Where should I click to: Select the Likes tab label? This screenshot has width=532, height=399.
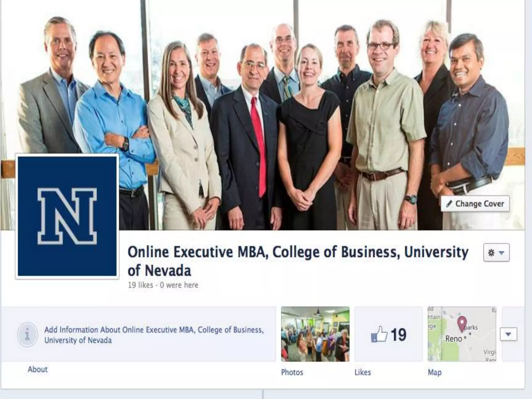click(363, 372)
